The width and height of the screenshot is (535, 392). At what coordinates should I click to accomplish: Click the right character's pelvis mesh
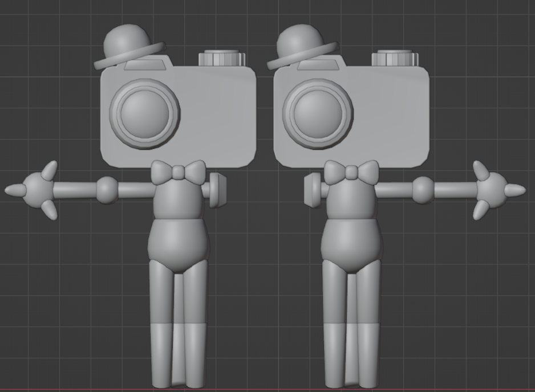point(351,245)
